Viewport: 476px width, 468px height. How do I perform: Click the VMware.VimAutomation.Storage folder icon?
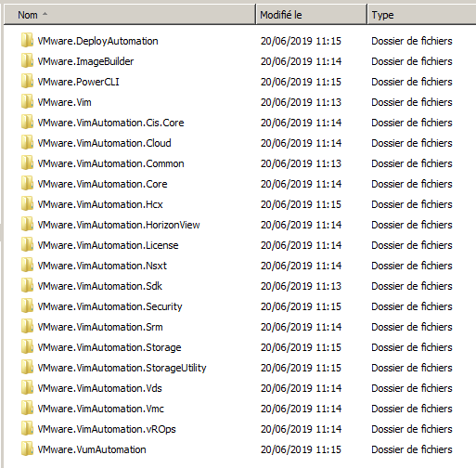[x=27, y=347]
